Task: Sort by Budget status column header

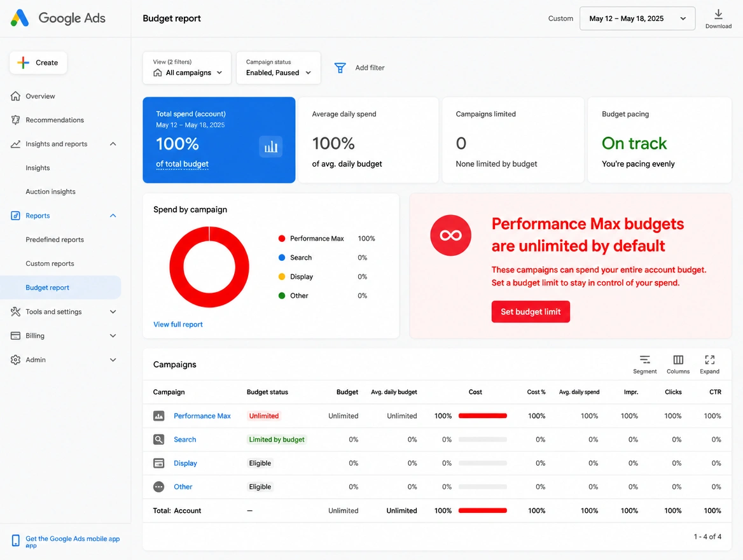Action: (267, 392)
